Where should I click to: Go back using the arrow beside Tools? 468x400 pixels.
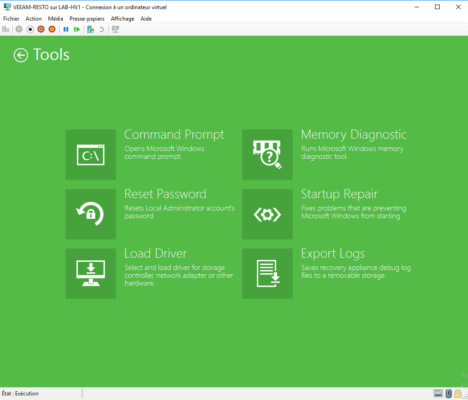21,55
